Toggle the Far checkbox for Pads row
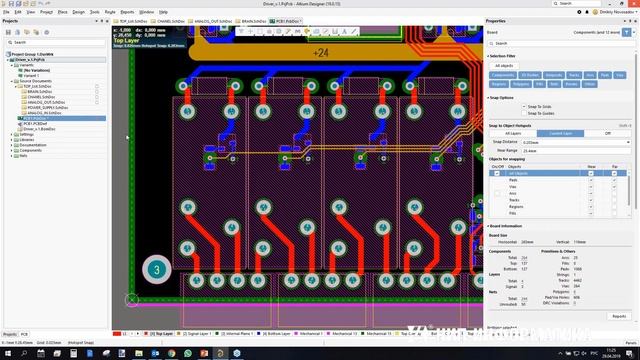This screenshot has height=360, width=640. 614,180
